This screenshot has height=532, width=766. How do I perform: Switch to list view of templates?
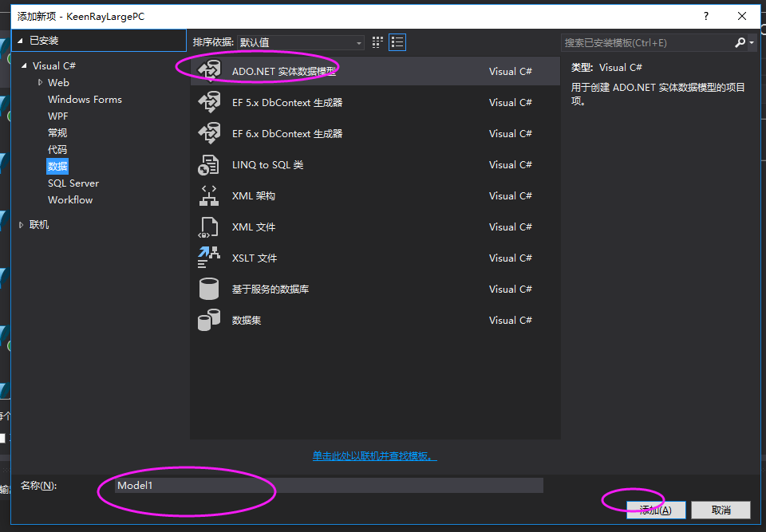(397, 42)
